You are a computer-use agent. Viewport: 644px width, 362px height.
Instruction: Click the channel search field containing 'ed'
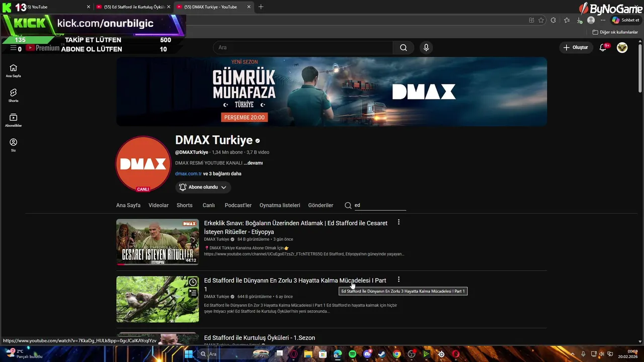pyautogui.click(x=380, y=205)
